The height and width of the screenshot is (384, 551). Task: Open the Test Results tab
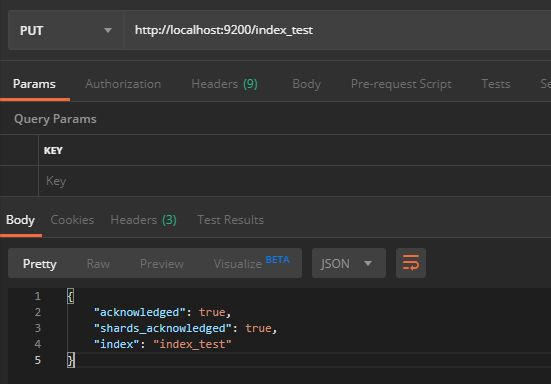[x=230, y=220]
